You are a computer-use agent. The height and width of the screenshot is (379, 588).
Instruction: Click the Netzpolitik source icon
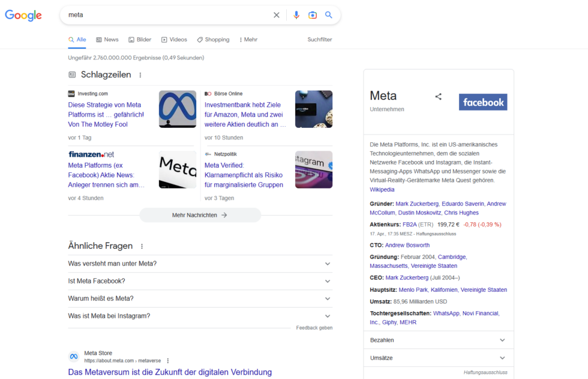click(208, 154)
